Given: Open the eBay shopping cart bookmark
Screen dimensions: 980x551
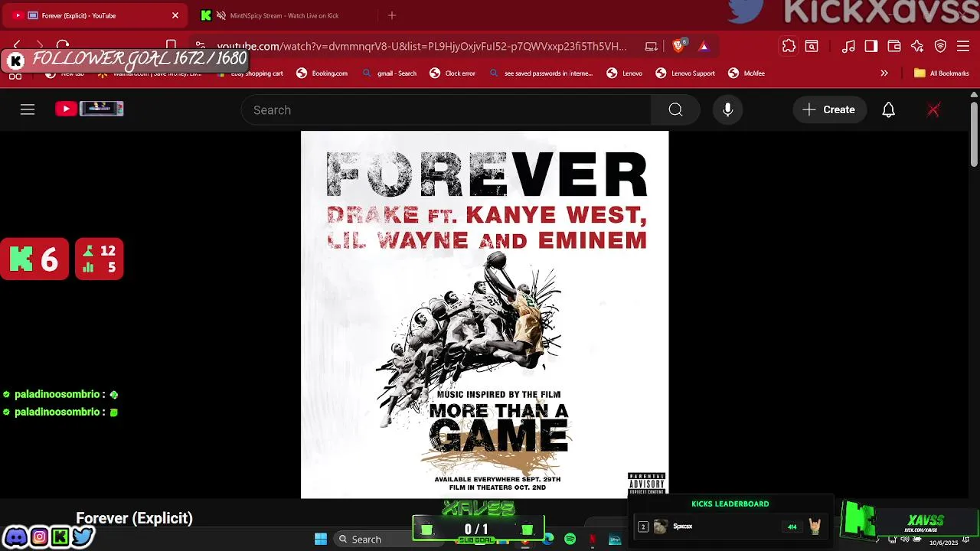Looking at the screenshot, I should [250, 73].
